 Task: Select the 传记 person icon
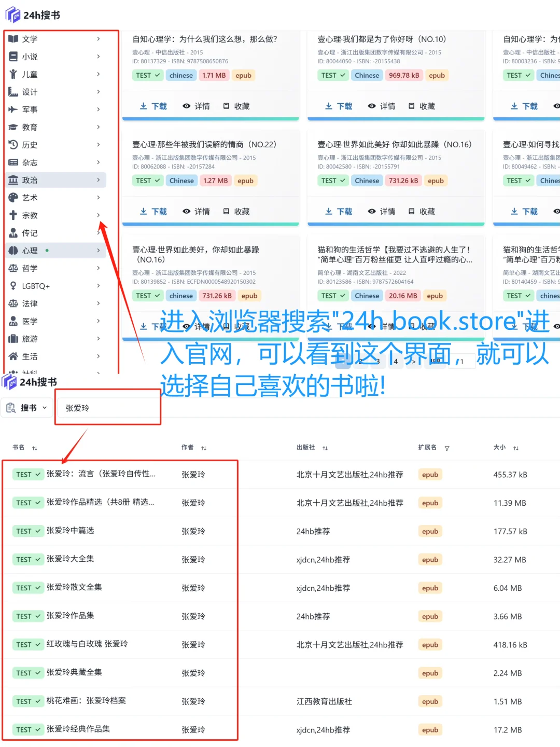pyautogui.click(x=13, y=233)
